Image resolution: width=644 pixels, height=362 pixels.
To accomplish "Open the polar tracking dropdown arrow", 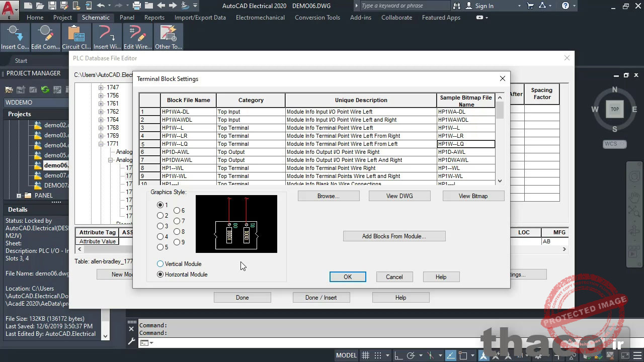I will coord(421,355).
